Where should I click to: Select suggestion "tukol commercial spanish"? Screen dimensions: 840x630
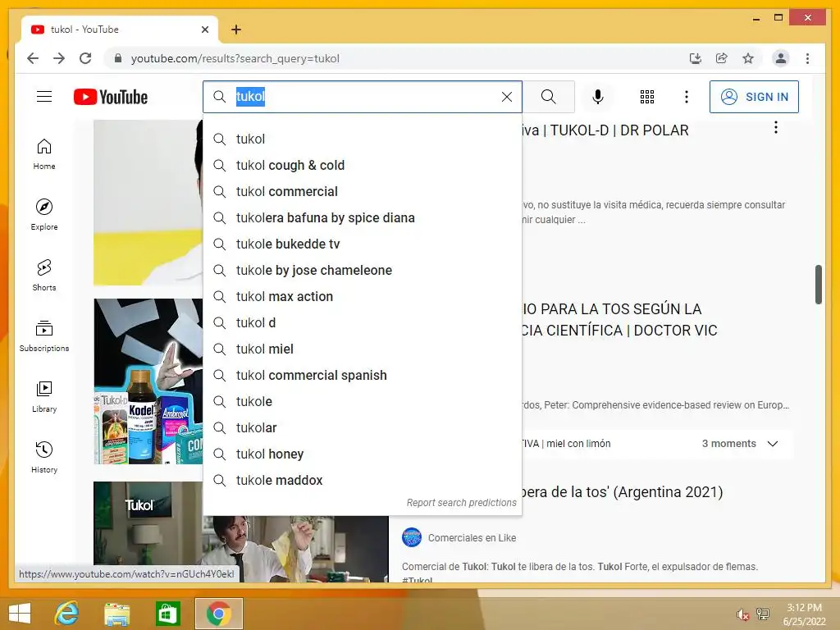(x=363, y=375)
